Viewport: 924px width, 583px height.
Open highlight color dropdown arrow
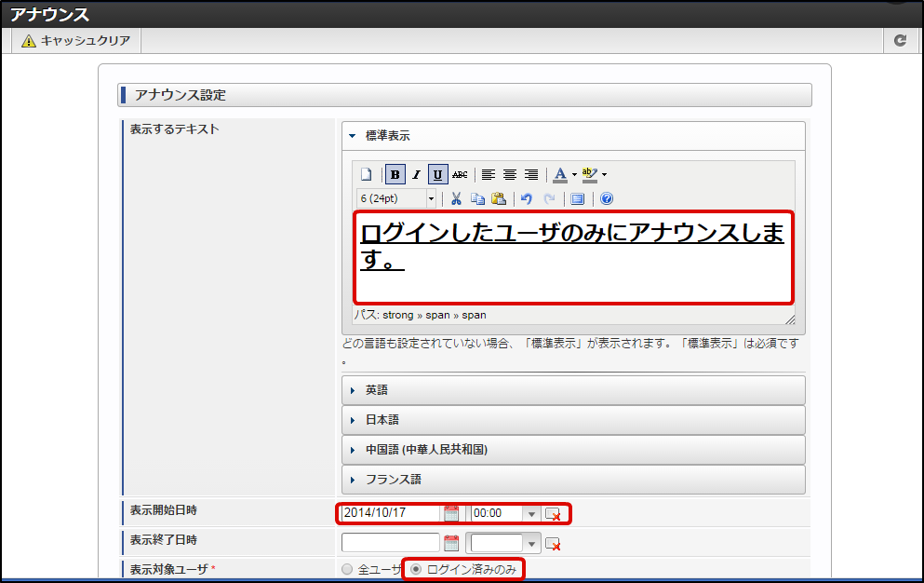point(604,175)
